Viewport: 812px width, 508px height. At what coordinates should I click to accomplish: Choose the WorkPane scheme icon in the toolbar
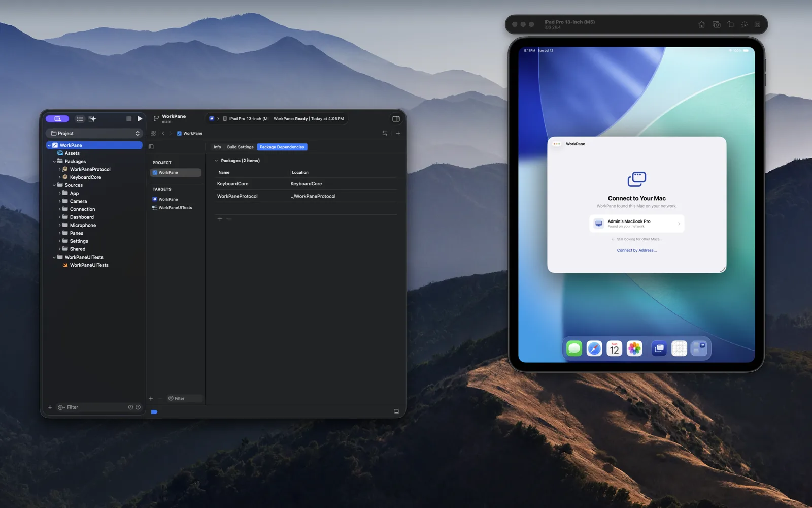(x=212, y=119)
